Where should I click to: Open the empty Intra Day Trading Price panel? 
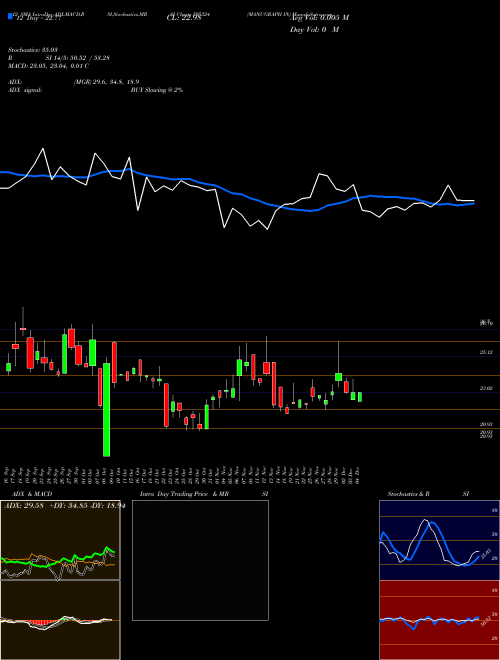point(200,560)
